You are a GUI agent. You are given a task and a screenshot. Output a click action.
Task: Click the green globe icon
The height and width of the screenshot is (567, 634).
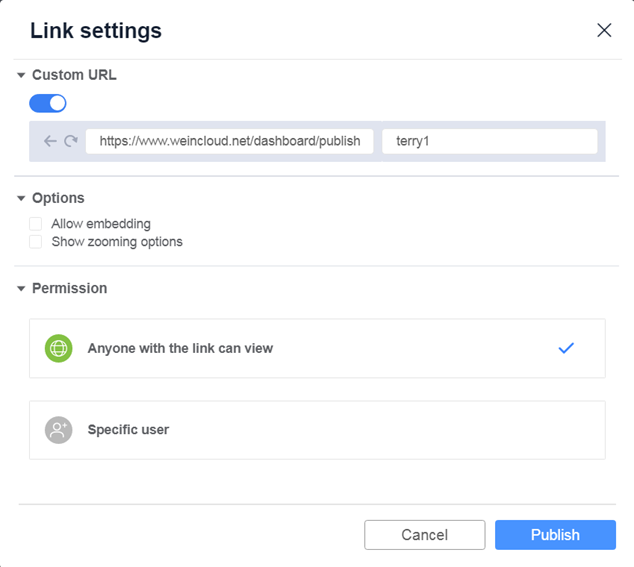pos(59,348)
